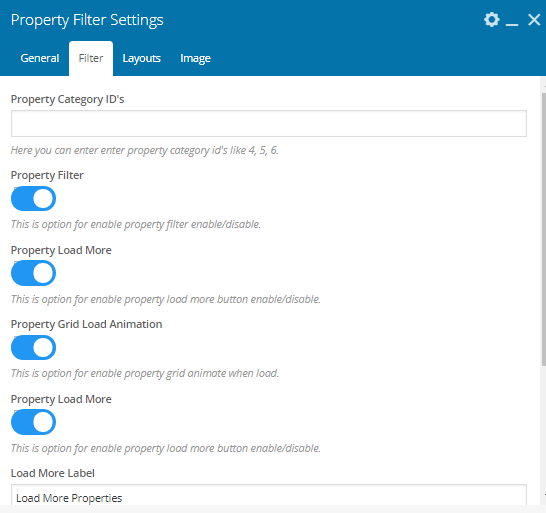Click the 'Property Grid Load Animation' label
This screenshot has width=546, height=513.
pos(86,324)
